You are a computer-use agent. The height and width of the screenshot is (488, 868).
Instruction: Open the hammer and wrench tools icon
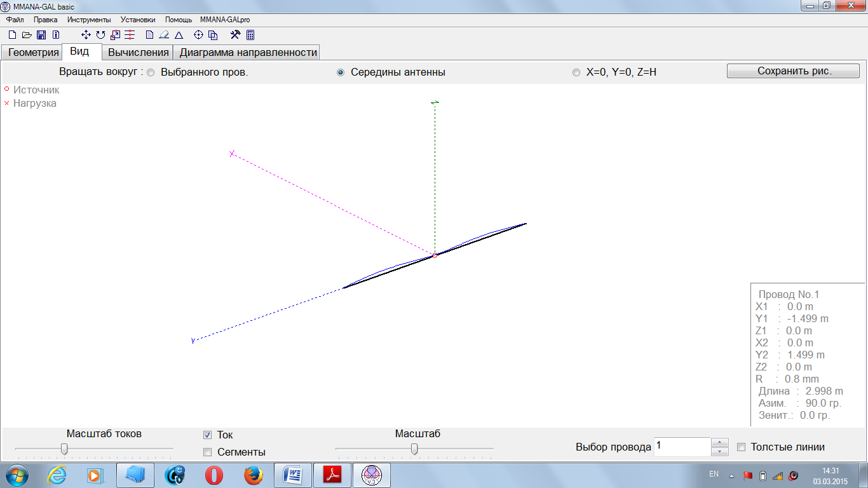point(235,35)
